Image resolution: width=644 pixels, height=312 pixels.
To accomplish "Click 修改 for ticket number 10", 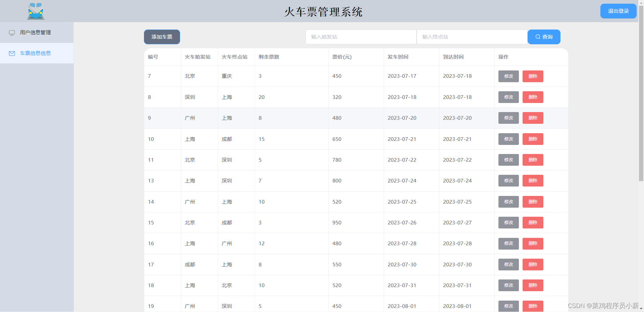I will click(508, 139).
